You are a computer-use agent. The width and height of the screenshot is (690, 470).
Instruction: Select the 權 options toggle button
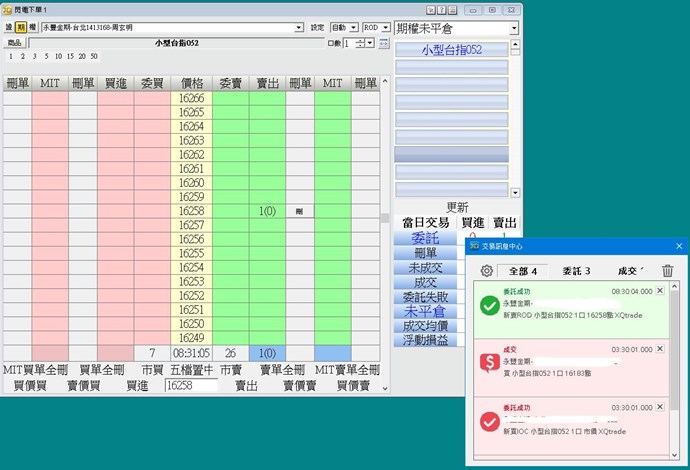coord(33,28)
